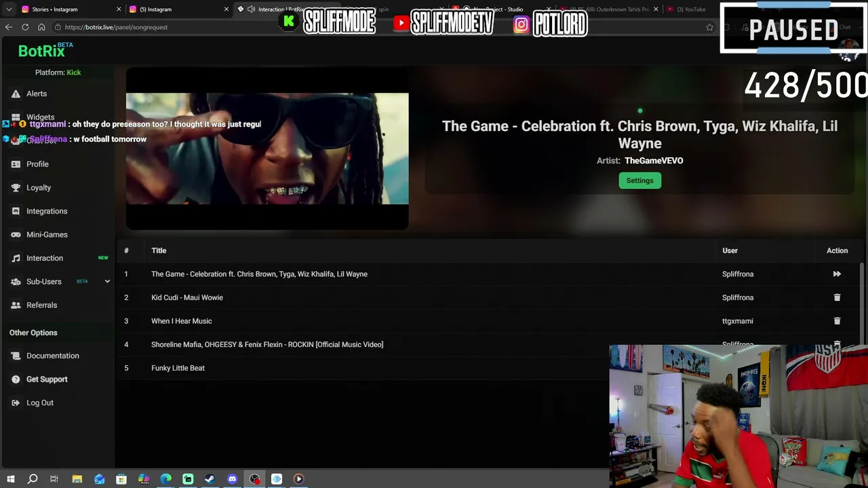Open Microsoft Store from the taskbar
The image size is (868, 488).
click(x=121, y=479)
